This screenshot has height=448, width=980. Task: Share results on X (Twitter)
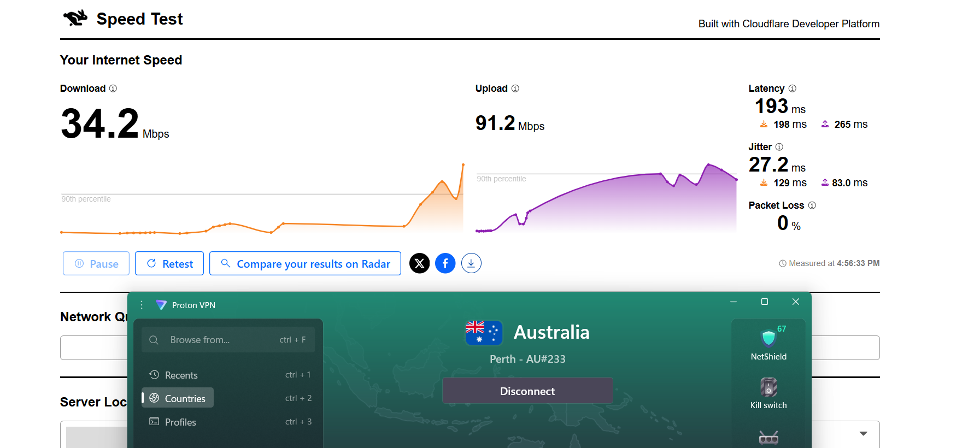(x=420, y=263)
